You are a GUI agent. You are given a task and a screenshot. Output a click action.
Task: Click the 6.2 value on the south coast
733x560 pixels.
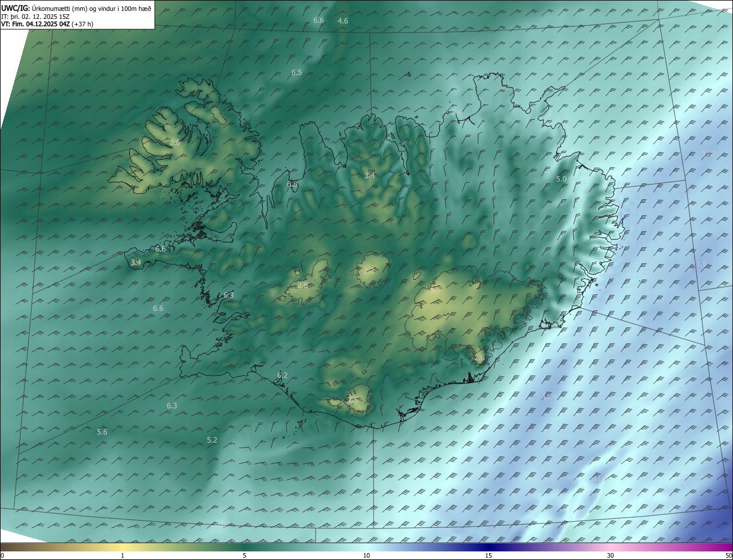click(x=282, y=376)
